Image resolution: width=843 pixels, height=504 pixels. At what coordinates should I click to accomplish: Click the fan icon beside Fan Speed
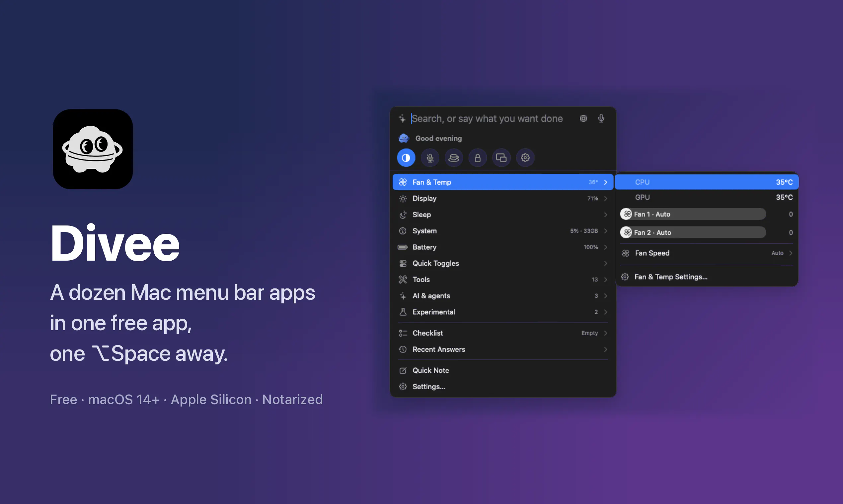click(x=626, y=253)
